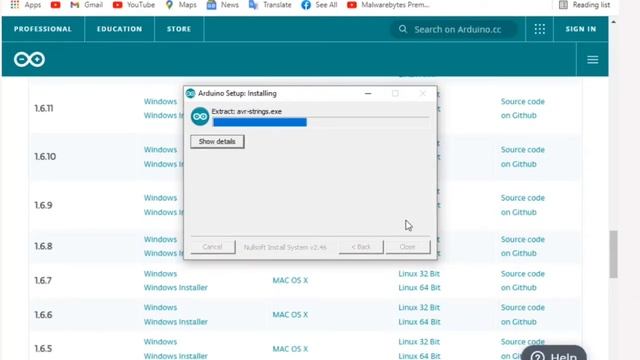Download Windows version for 1.6.10
The height and width of the screenshot is (360, 640).
point(160,149)
